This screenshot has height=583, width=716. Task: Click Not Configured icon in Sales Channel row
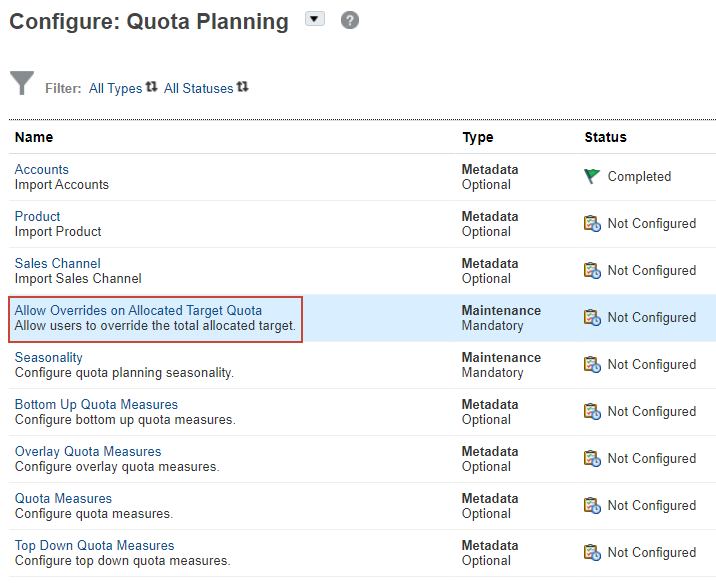point(592,270)
